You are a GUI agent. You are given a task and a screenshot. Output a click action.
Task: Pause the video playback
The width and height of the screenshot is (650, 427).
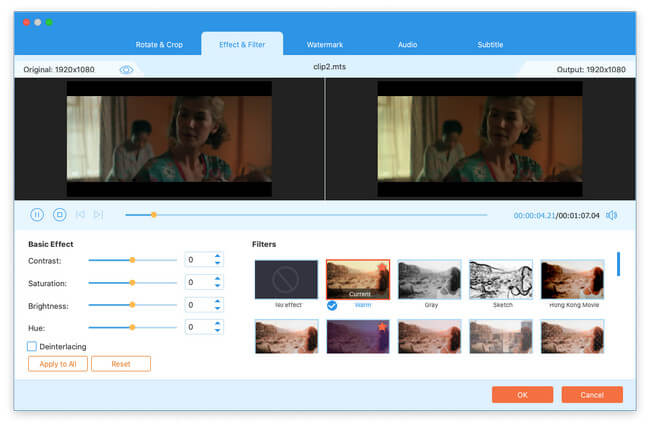(37, 214)
